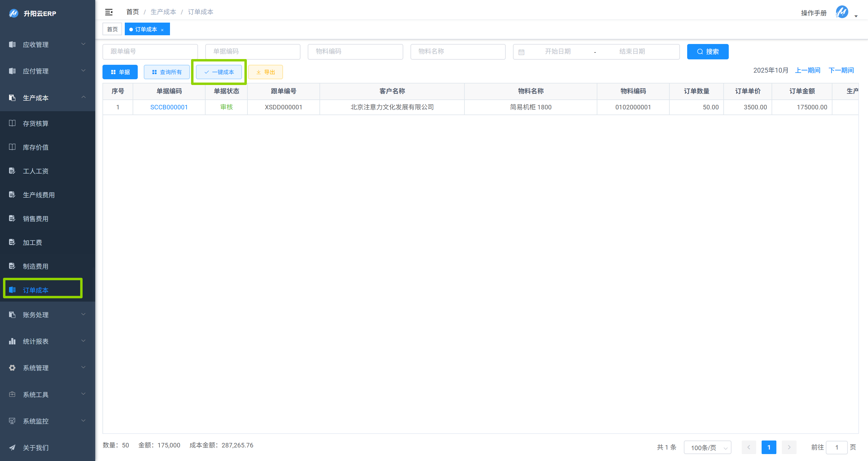Close the 订单成本 tab
This screenshot has width=868, height=461.
click(162, 30)
